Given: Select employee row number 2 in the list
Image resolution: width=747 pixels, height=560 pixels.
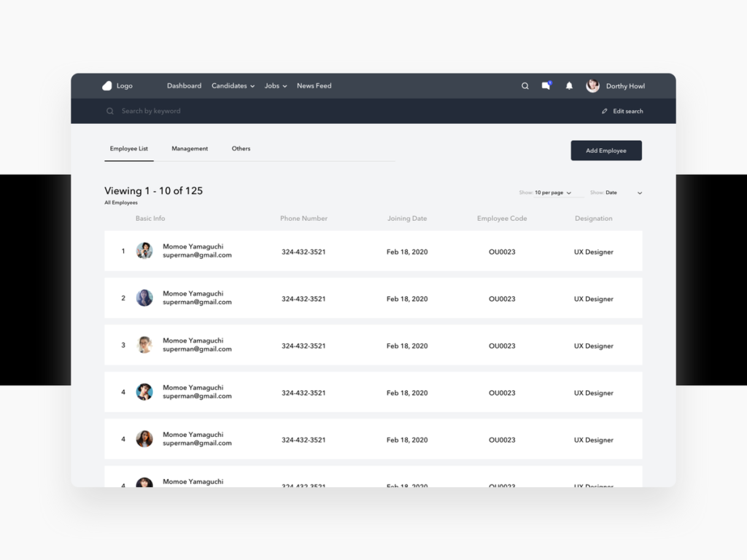Looking at the screenshot, I should [x=373, y=298].
